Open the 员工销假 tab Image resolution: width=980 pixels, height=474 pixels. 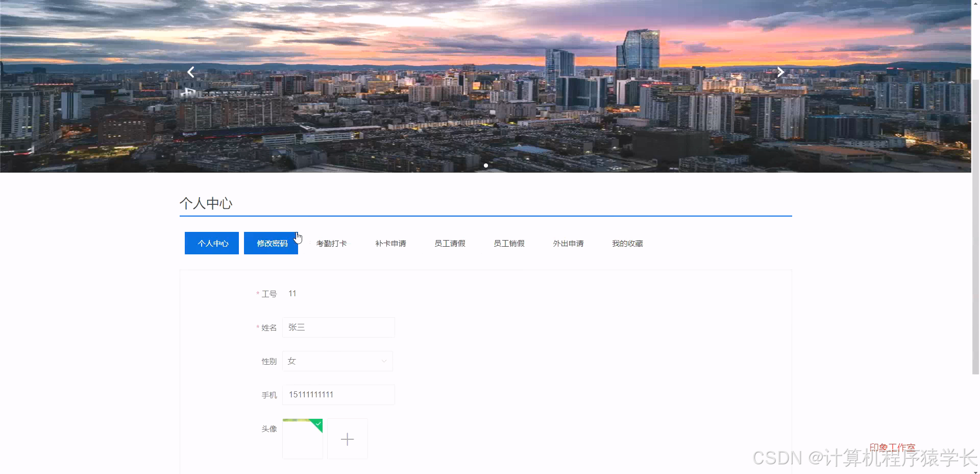[508, 243]
